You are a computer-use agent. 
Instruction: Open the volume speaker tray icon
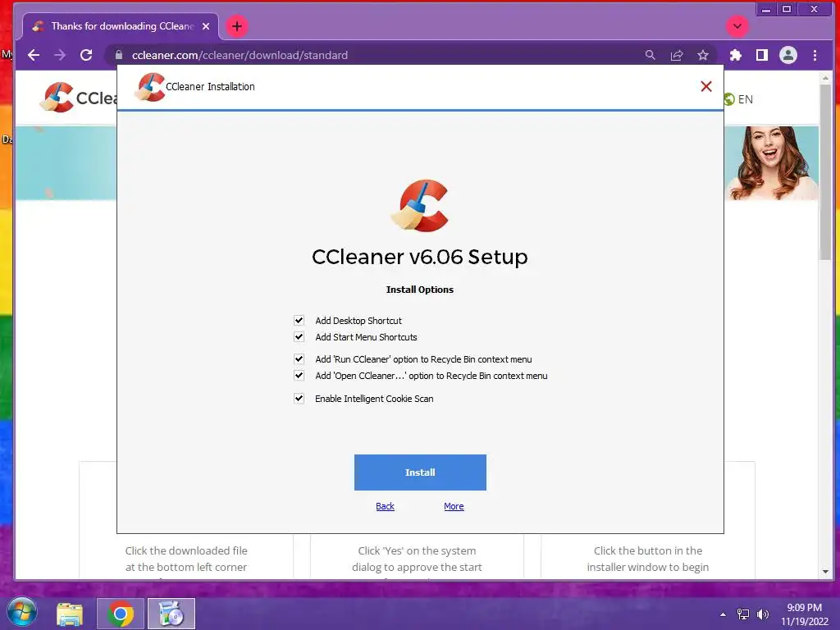coord(763,614)
